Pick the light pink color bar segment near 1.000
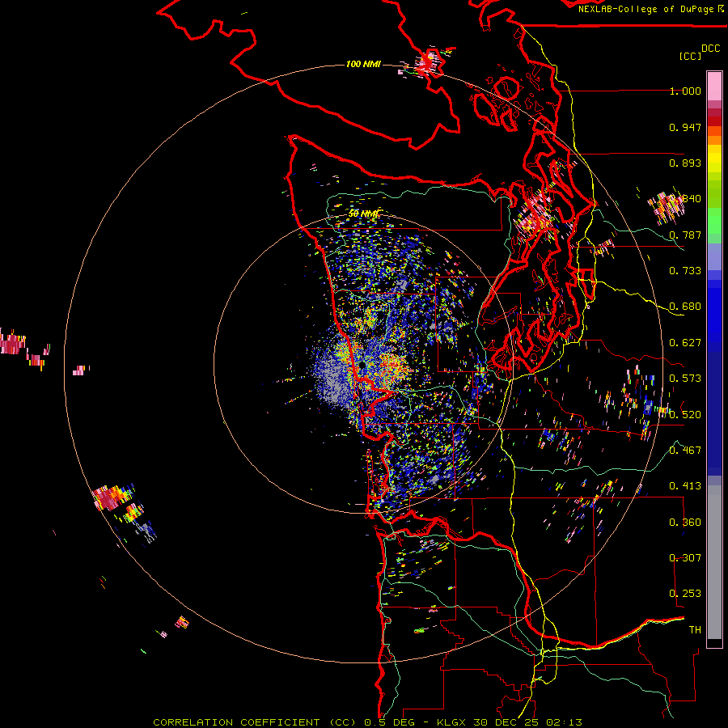728x728 pixels. coord(714,87)
